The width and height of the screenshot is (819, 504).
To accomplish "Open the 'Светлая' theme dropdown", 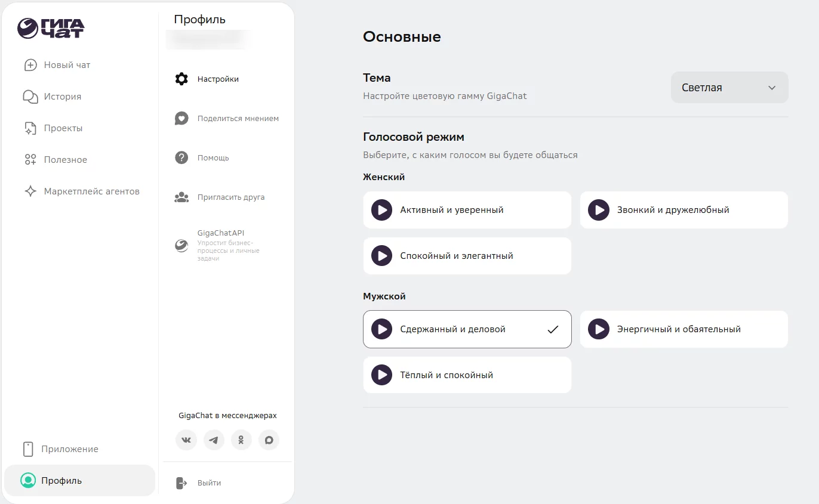I will click(729, 88).
